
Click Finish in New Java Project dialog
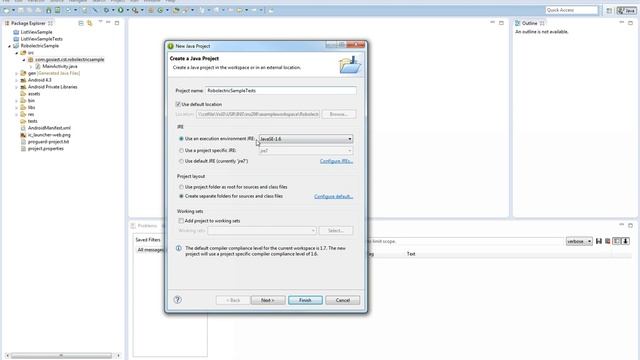click(x=305, y=300)
